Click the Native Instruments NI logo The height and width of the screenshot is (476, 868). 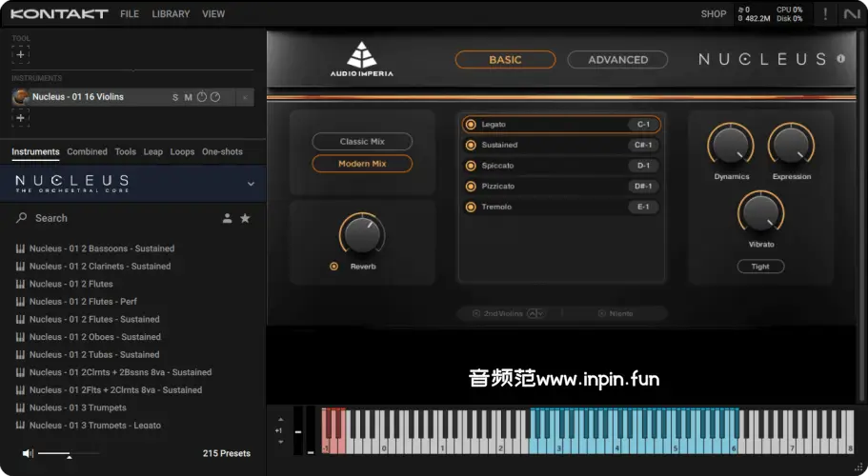[852, 14]
